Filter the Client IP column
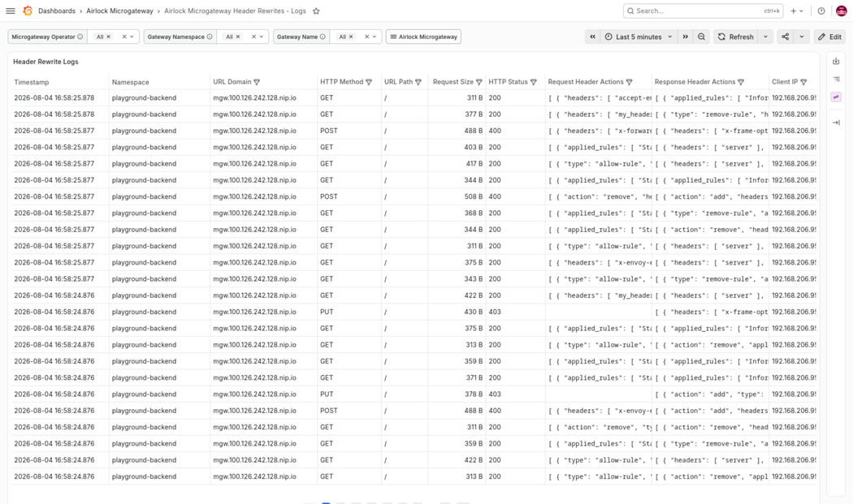Image resolution: width=853 pixels, height=504 pixels. [x=803, y=82]
